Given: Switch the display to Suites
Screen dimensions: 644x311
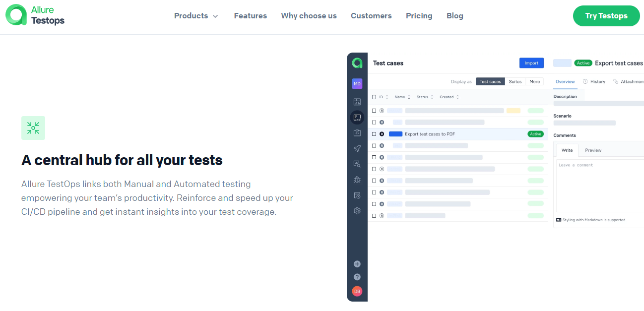Looking at the screenshot, I should tap(515, 81).
